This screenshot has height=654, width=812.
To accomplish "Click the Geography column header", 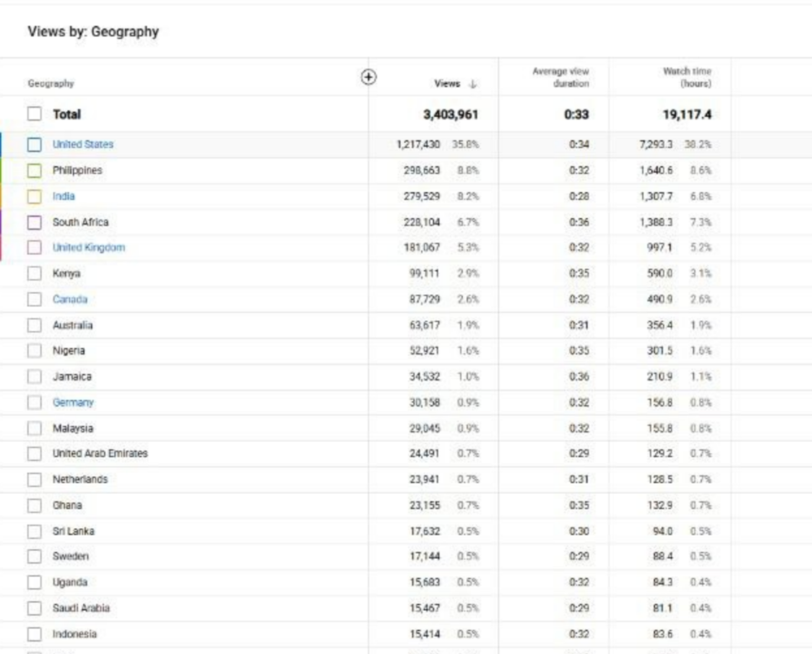I will (51, 83).
